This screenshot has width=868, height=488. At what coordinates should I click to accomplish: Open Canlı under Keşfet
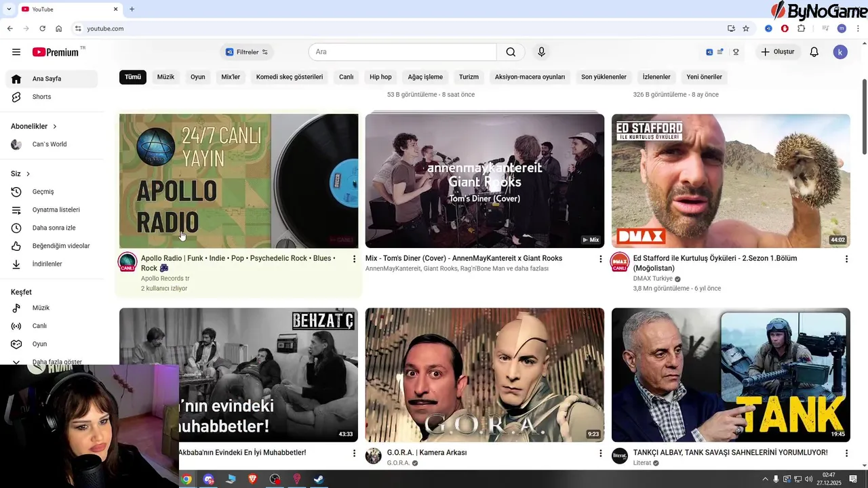click(52, 326)
